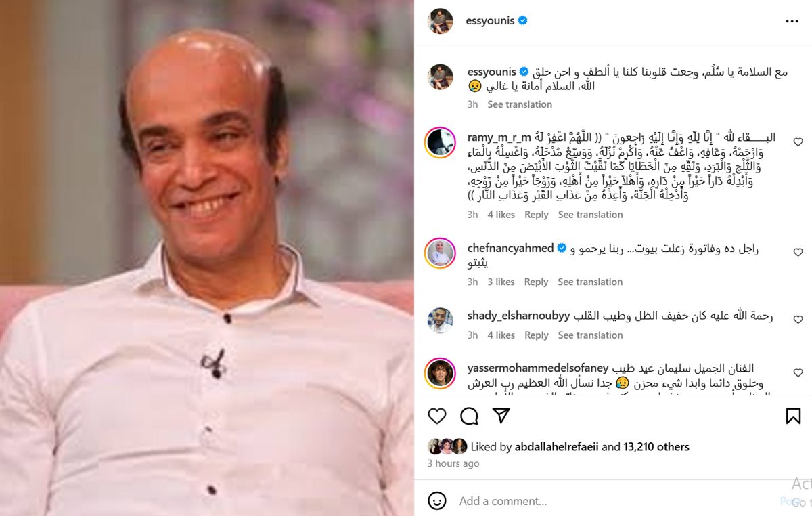Reply to chefnancyahmed's comment
The width and height of the screenshot is (812, 516).
click(537, 282)
